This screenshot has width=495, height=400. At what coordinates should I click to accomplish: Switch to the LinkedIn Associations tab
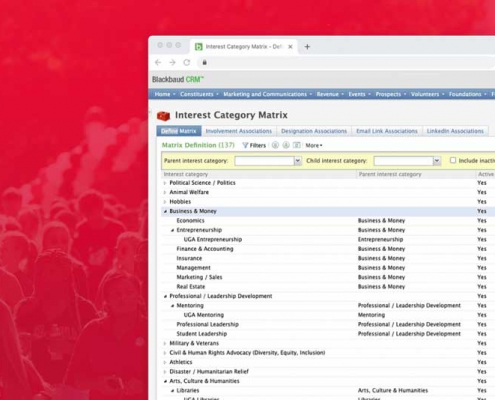(455, 131)
